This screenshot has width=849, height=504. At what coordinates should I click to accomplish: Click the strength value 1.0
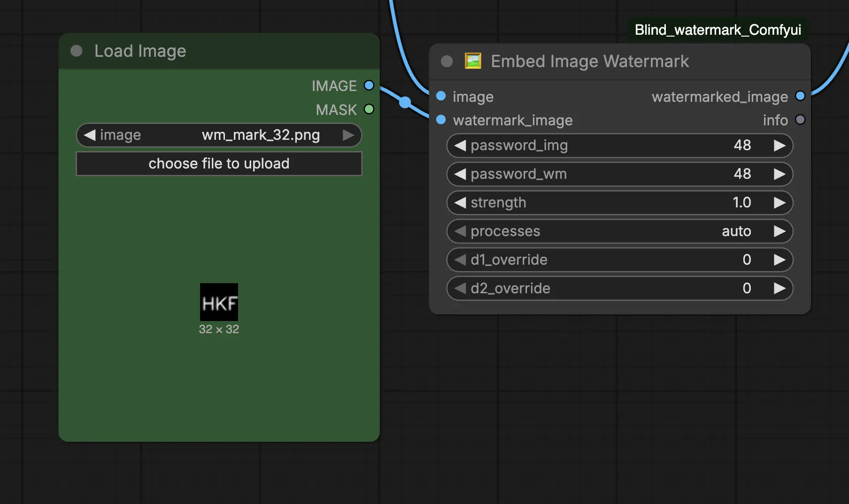point(742,203)
